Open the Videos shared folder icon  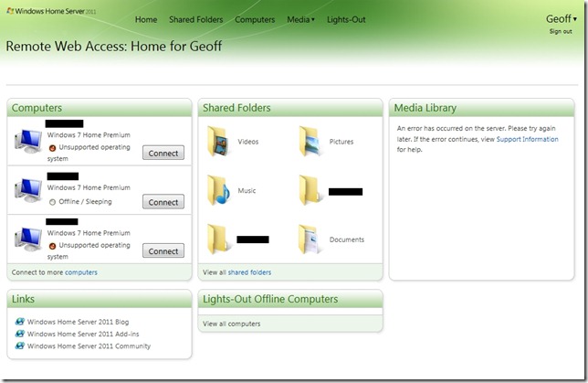(x=220, y=142)
